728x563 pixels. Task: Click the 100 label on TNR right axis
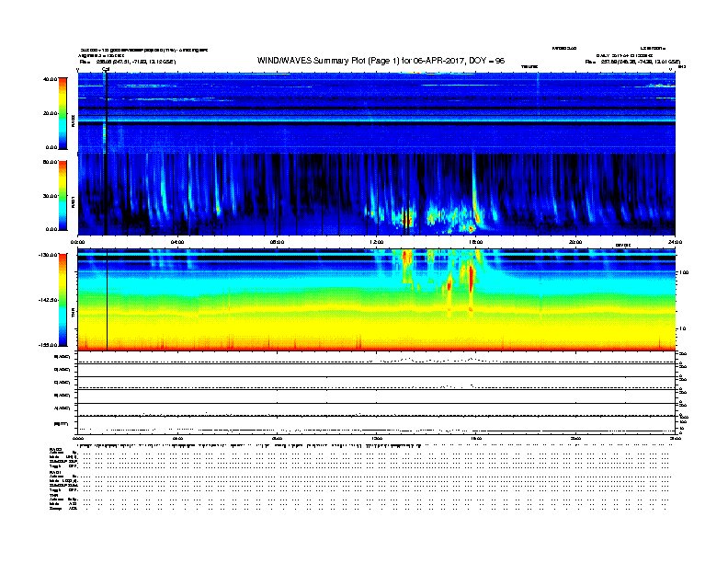click(683, 272)
